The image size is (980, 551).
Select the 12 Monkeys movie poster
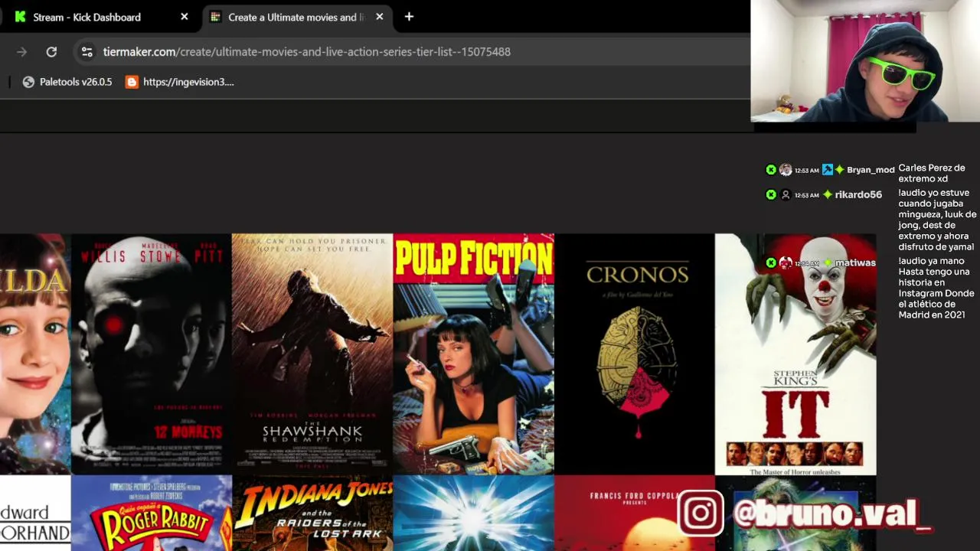tap(152, 354)
